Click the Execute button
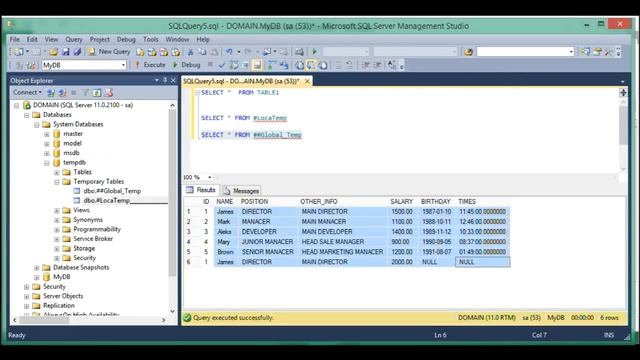640x360 pixels. pyautogui.click(x=150, y=65)
